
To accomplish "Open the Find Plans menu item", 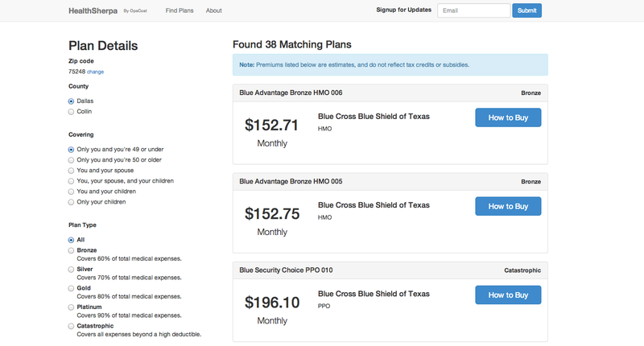I will 180,10.
